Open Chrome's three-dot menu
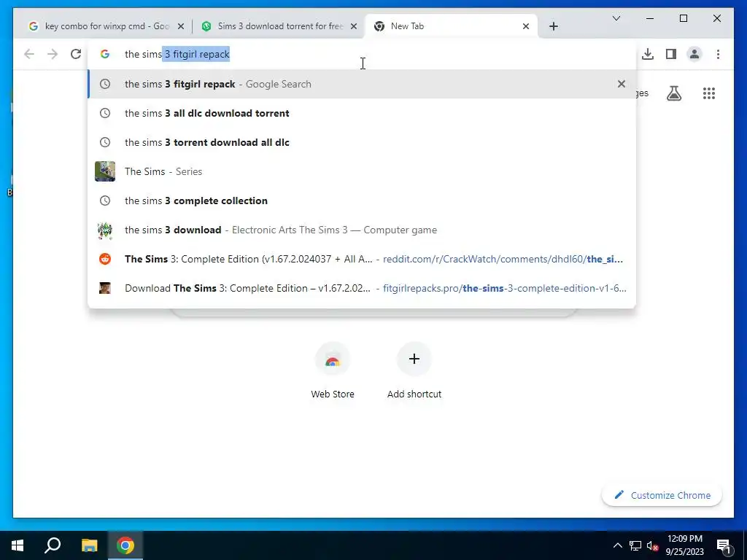The image size is (747, 560). point(718,54)
